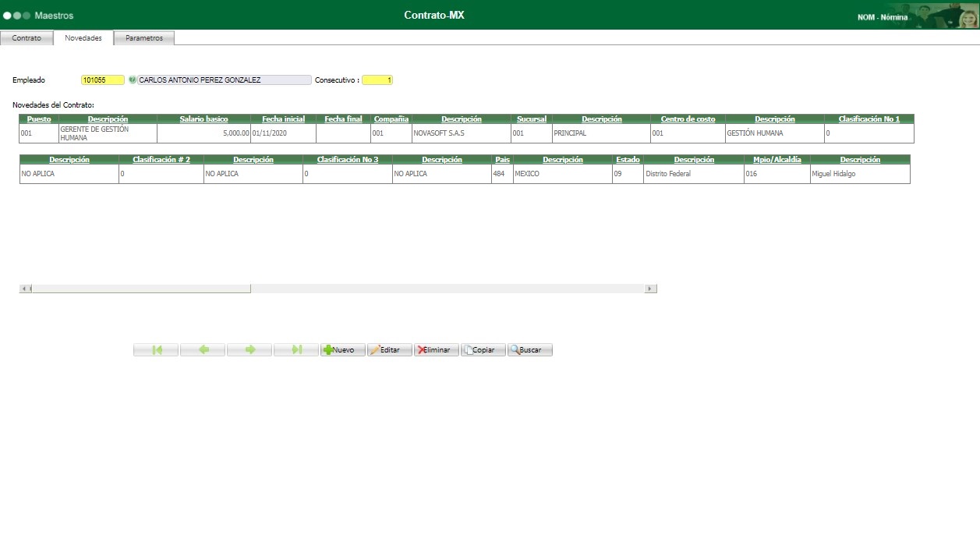
Task: Click the Estado column header
Action: tap(628, 160)
